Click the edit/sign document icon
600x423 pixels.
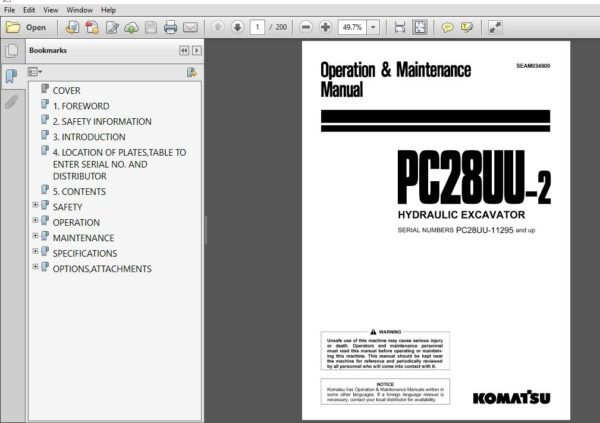(x=112, y=28)
